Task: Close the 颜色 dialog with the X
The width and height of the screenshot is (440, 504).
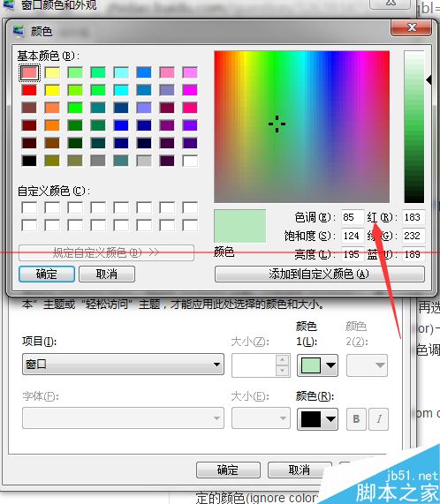Action: tap(411, 27)
